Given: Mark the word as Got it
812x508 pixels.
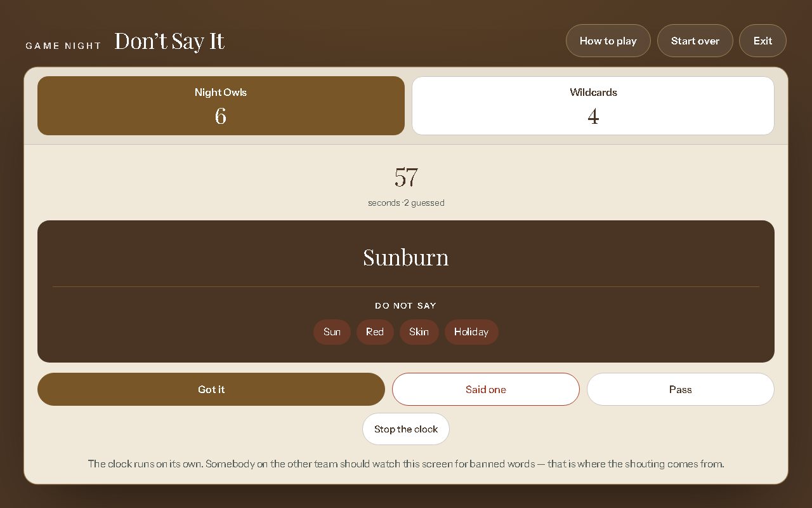Looking at the screenshot, I should [211, 389].
